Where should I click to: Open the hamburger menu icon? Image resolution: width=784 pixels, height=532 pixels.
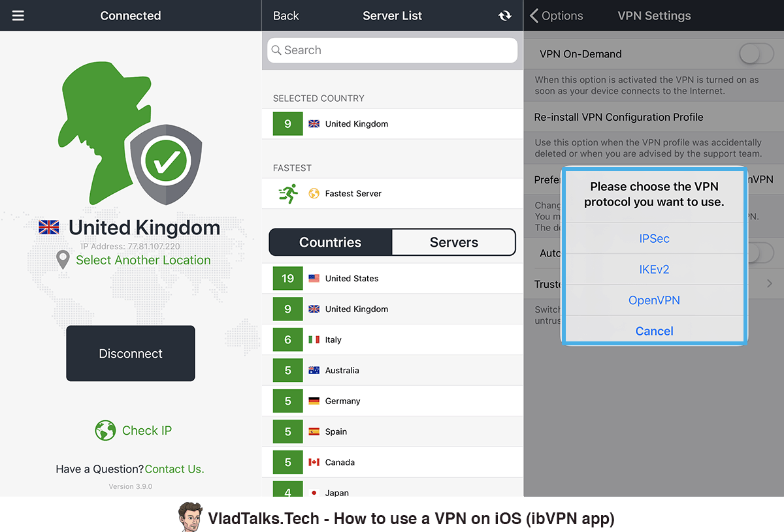[x=18, y=15]
